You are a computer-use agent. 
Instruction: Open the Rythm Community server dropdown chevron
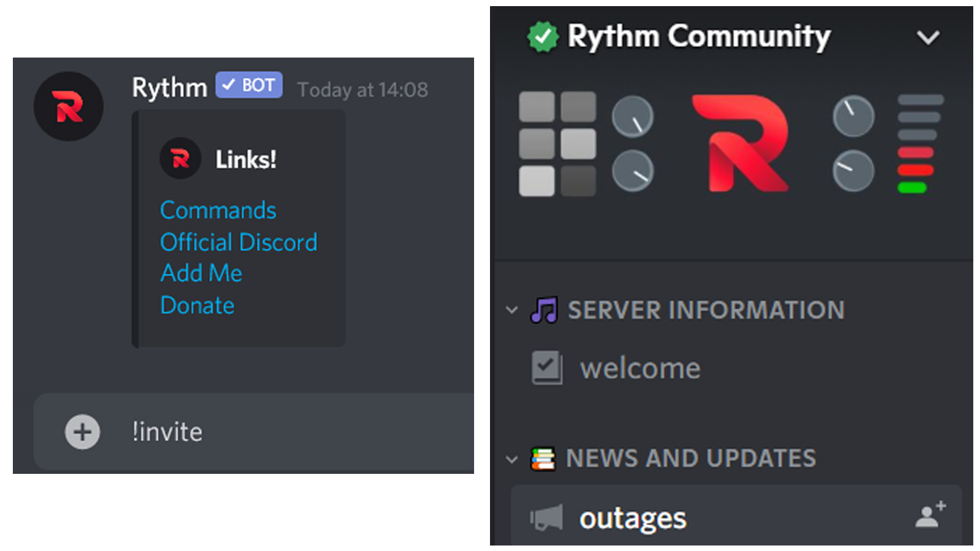[x=928, y=37]
